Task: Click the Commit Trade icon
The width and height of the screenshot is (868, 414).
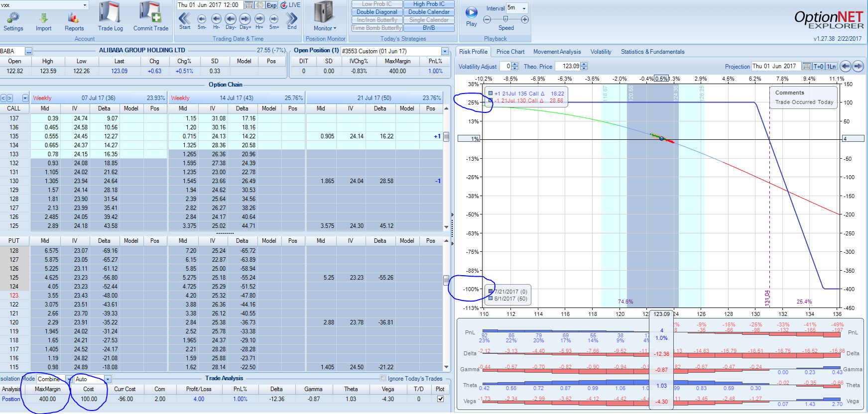Action: (x=150, y=12)
